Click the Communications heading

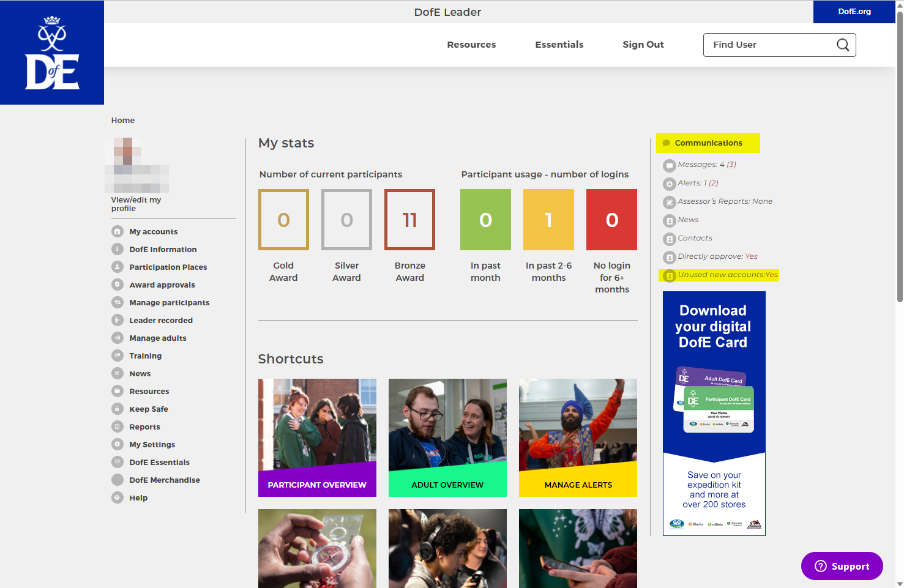click(708, 143)
